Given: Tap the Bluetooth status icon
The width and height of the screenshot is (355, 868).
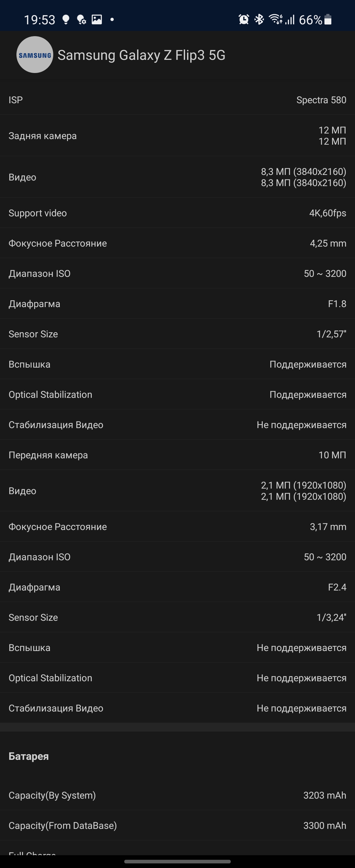Looking at the screenshot, I should [259, 19].
